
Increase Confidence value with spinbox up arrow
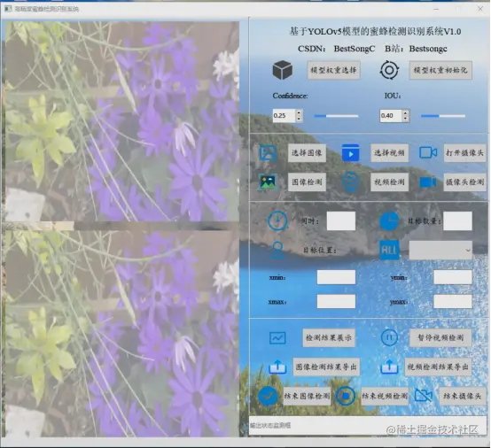299,112
